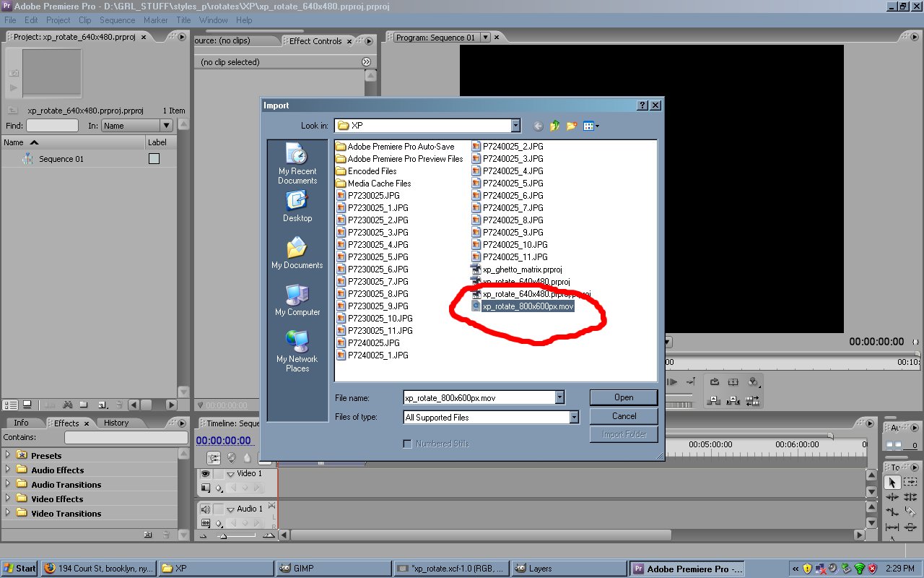The image size is (924, 578).
Task: Open My Computer in Import sidebar
Action: click(x=297, y=300)
